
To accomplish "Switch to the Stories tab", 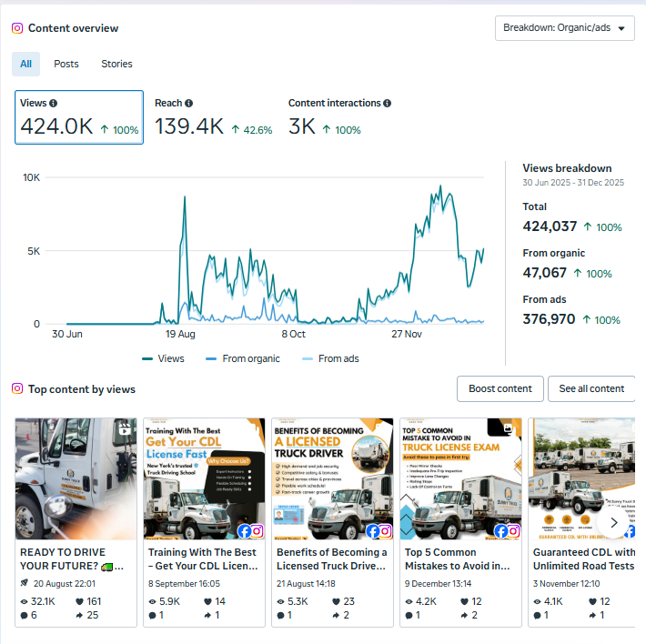I will tap(116, 64).
